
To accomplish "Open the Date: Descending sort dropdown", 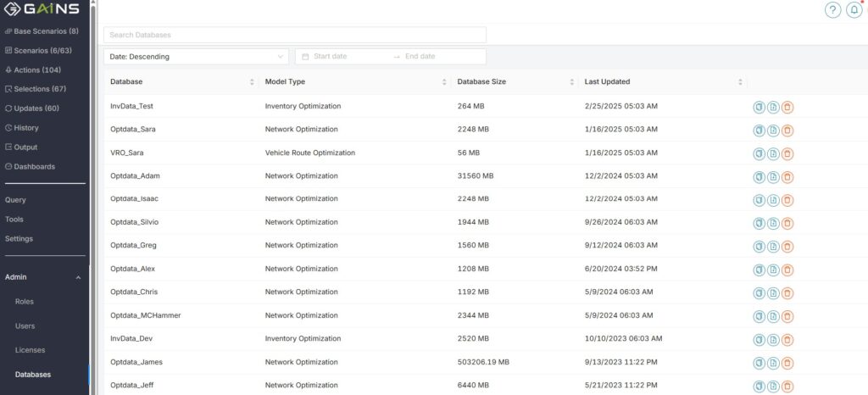I will pyautogui.click(x=196, y=57).
